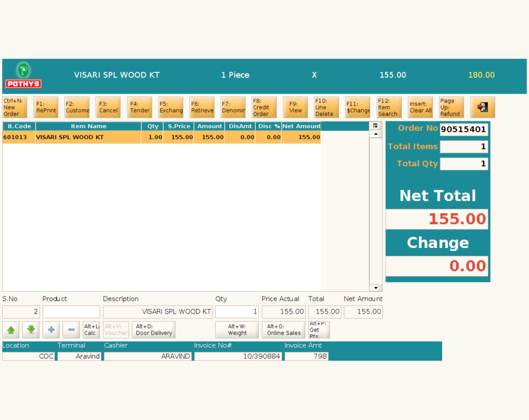Open the table column chooser icon
529x420 pixels.
(376, 126)
